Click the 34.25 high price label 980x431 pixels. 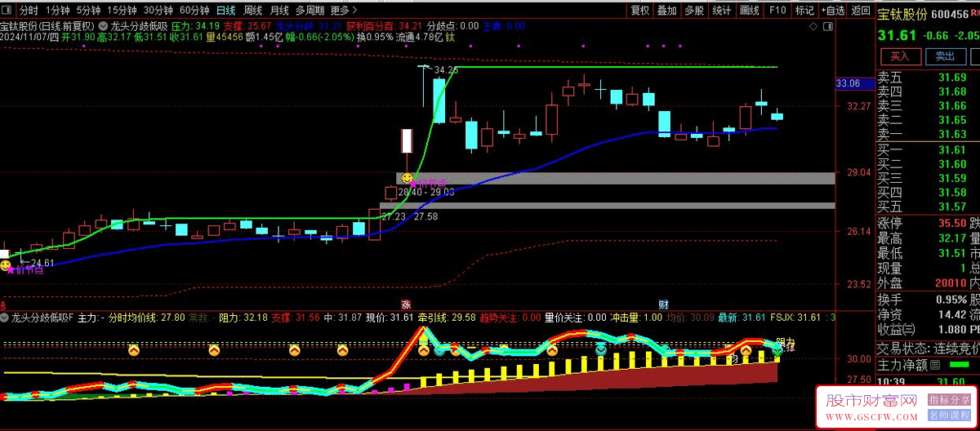coord(446,70)
